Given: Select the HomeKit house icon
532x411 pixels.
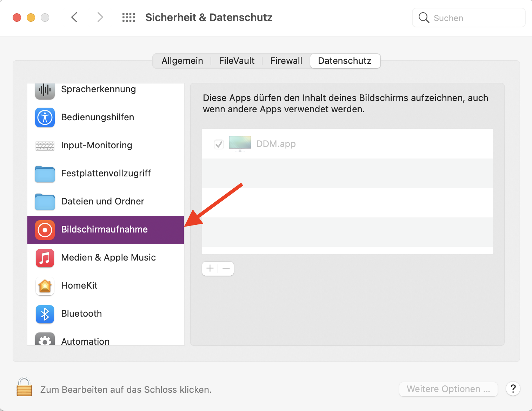Looking at the screenshot, I should 45,286.
